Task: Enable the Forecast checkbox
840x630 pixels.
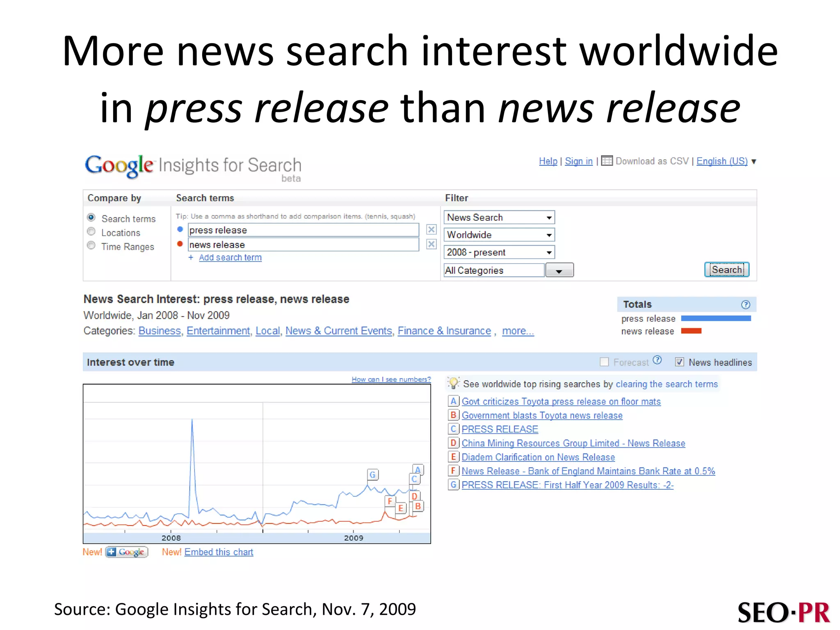Action: click(x=604, y=362)
